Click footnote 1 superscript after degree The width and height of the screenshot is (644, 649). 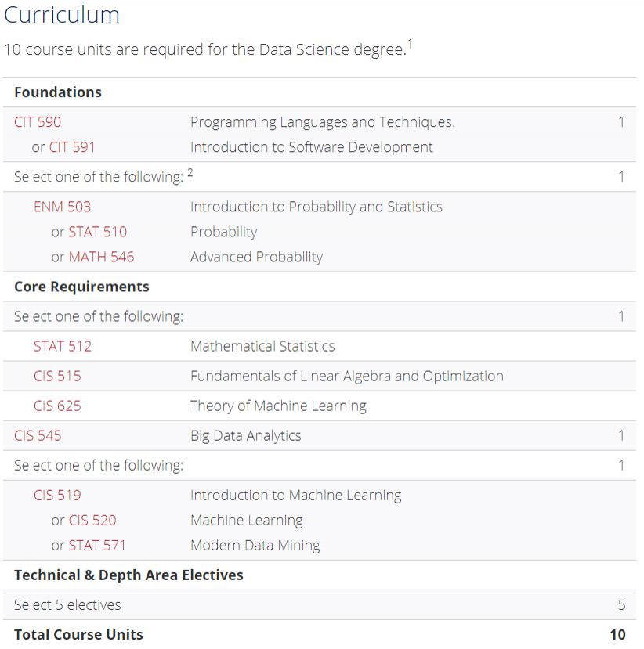click(x=410, y=44)
